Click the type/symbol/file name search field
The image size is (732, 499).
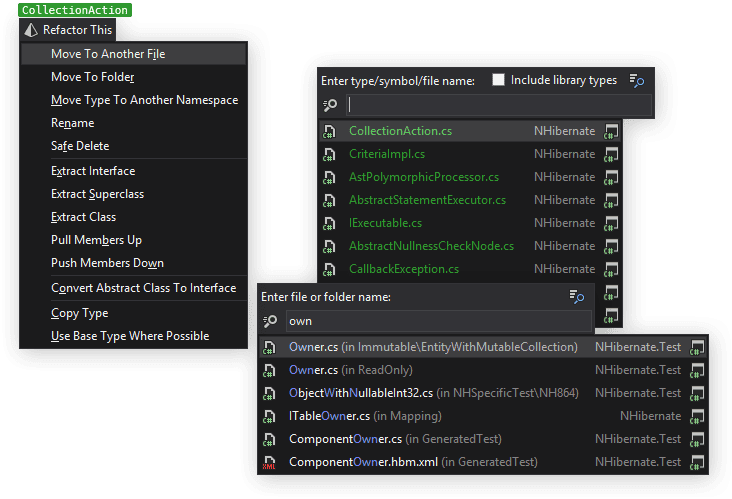click(x=499, y=105)
